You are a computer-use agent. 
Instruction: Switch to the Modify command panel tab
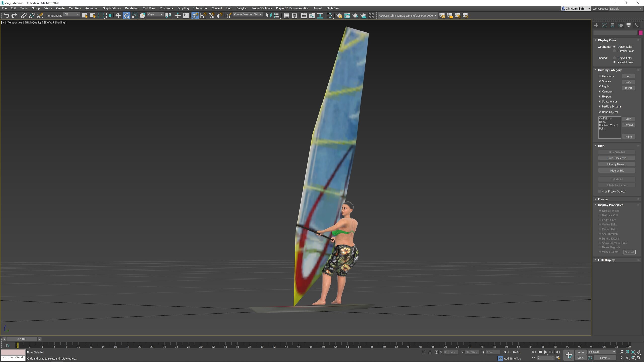(604, 25)
